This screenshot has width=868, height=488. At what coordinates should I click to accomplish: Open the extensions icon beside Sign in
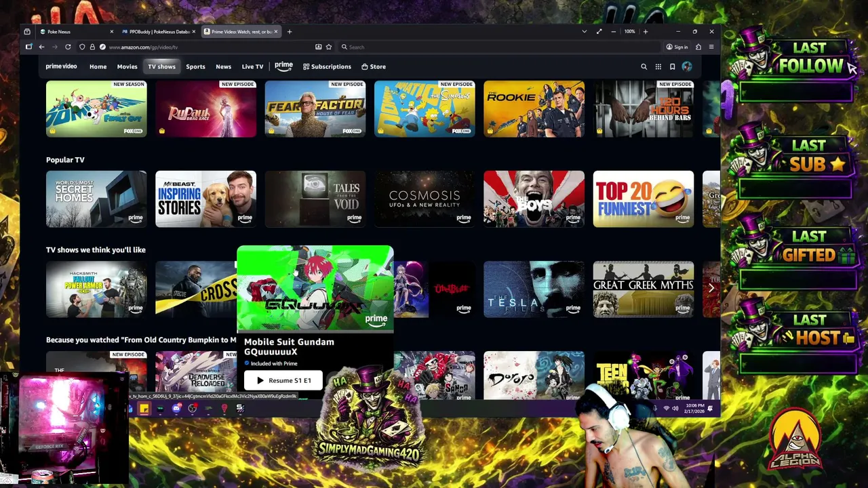(x=698, y=47)
